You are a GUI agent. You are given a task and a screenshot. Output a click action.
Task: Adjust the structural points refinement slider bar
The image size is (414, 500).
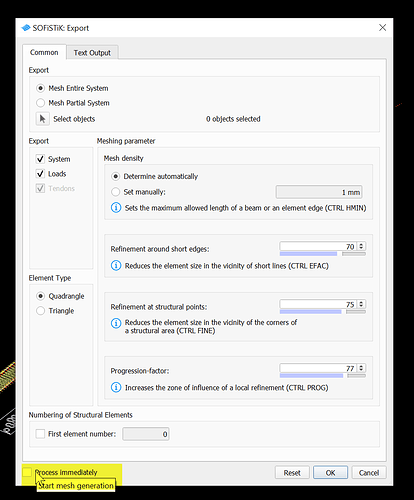tap(323, 312)
